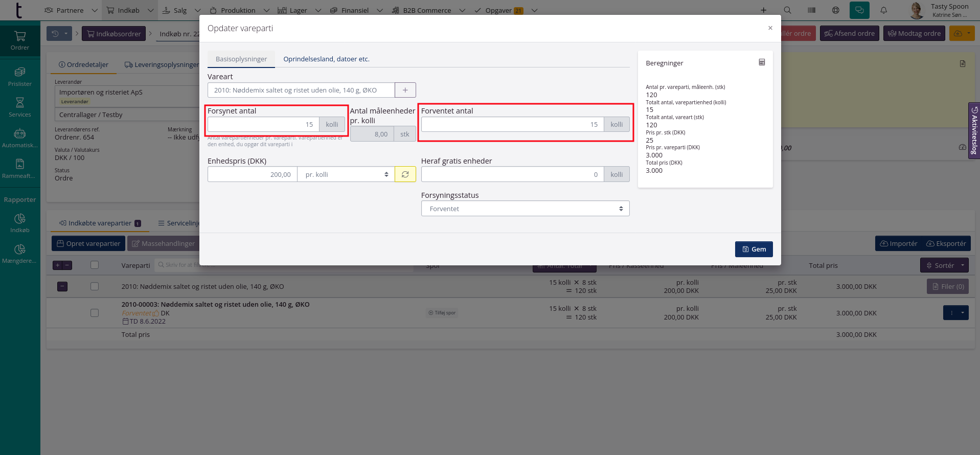This screenshot has width=980, height=455.
Task: Click the notification bell icon
Action: (x=883, y=10)
